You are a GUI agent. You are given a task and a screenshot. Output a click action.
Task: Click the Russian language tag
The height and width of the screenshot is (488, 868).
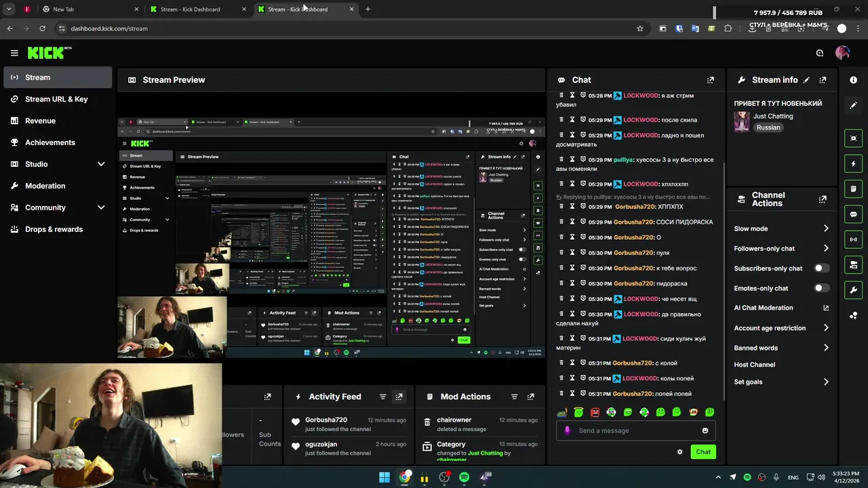(768, 127)
